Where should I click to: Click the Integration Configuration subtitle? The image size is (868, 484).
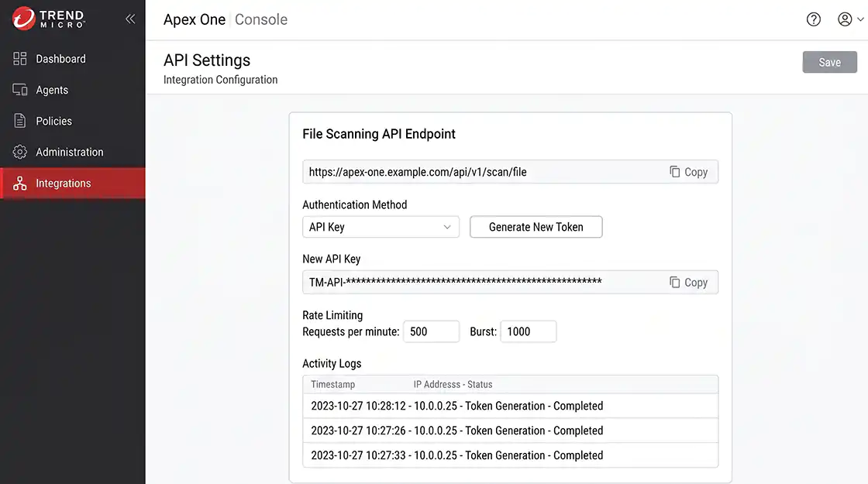[220, 80]
